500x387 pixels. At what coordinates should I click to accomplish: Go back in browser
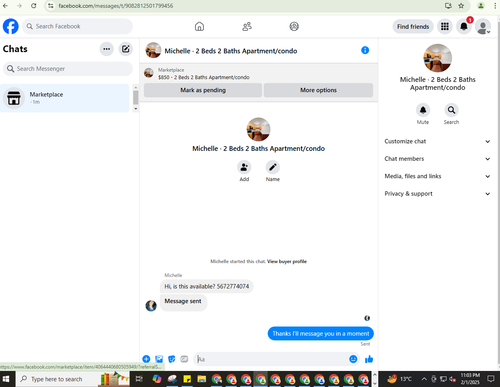pos(5,6)
